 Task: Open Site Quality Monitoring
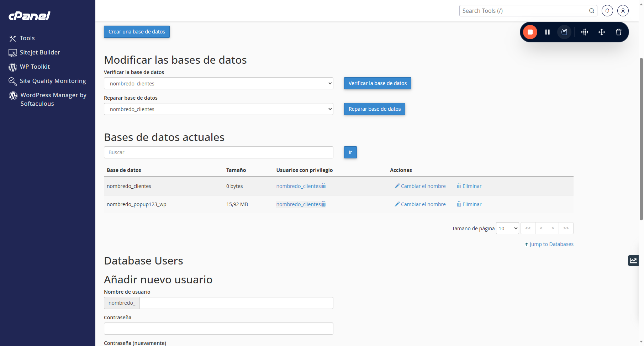click(x=47, y=81)
